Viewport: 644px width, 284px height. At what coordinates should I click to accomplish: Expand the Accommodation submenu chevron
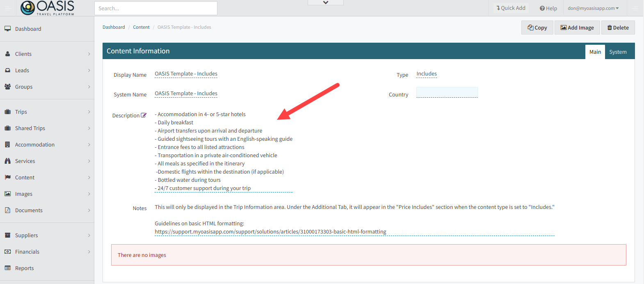[89, 144]
